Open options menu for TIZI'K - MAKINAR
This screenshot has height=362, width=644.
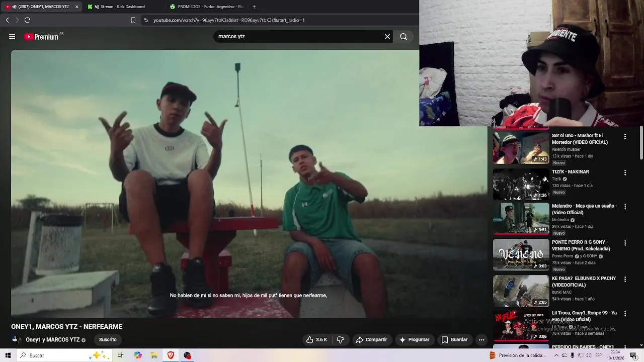625,172
